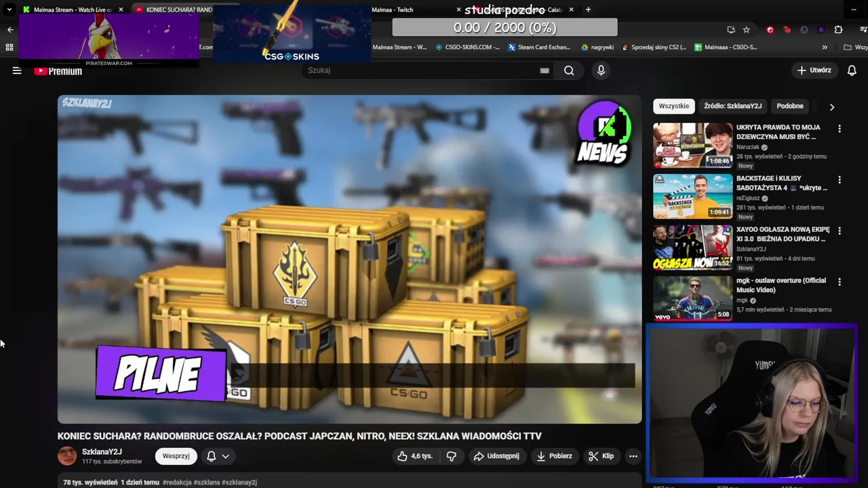Open the tab search dropdown arrow
Screen dimensions: 868x488
[9, 9]
